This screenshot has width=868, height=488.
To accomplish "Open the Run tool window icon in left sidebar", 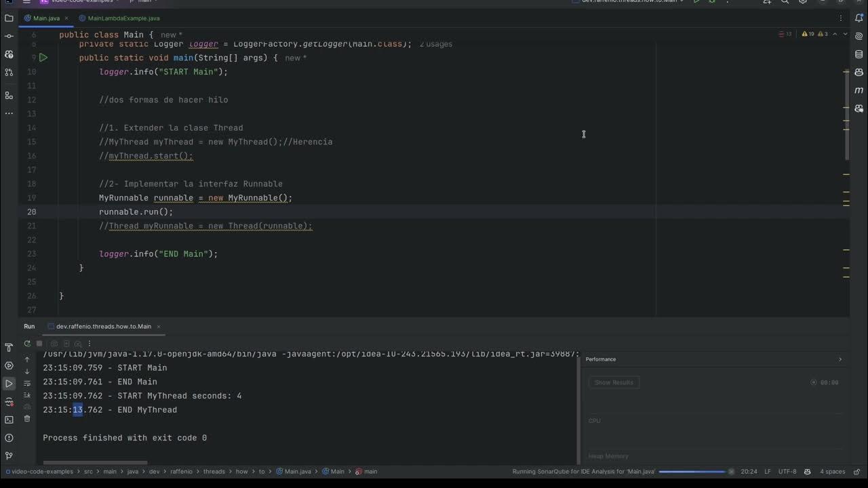I will click(9, 384).
